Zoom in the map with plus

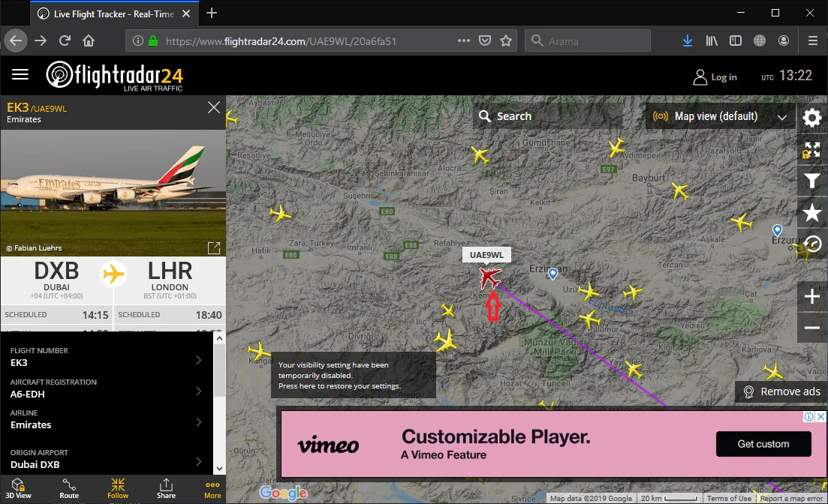pos(812,296)
